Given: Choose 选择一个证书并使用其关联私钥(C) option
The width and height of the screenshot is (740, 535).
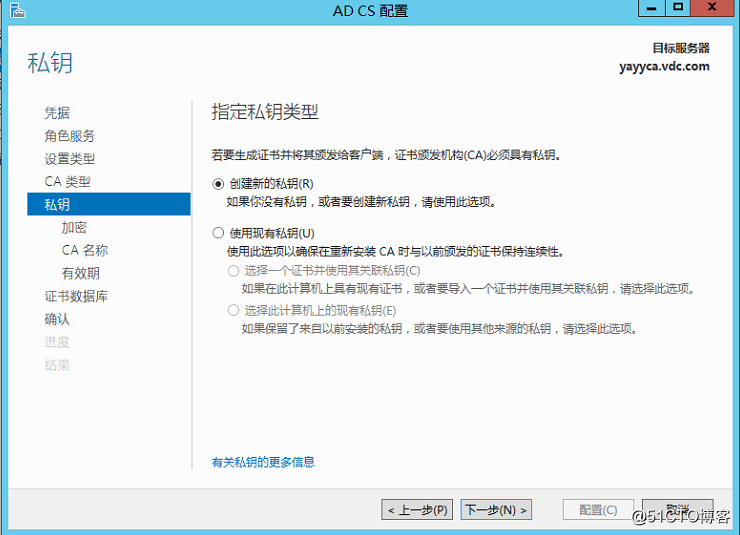Looking at the screenshot, I should pyautogui.click(x=233, y=271).
